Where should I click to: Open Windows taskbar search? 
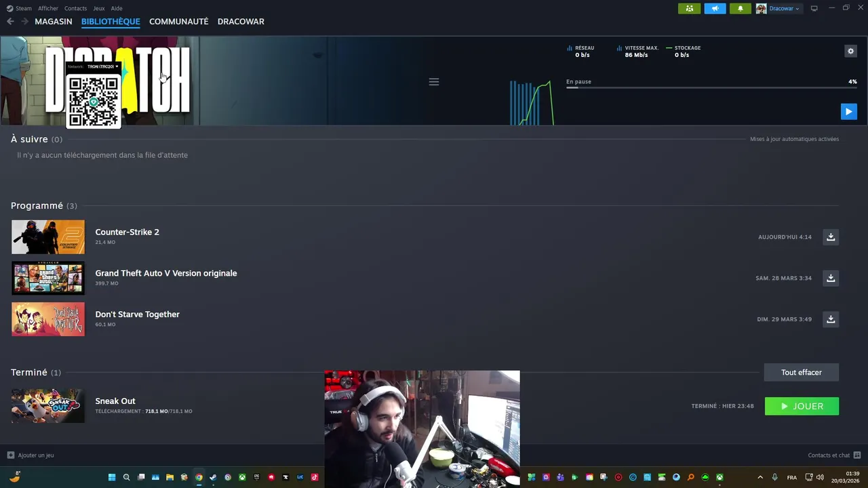point(126,477)
